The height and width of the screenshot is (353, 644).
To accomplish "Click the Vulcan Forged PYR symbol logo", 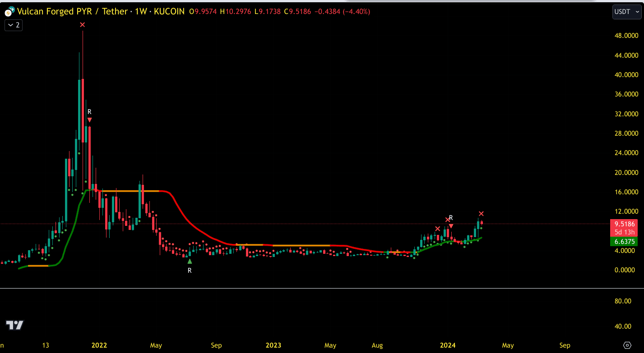I will click(9, 12).
